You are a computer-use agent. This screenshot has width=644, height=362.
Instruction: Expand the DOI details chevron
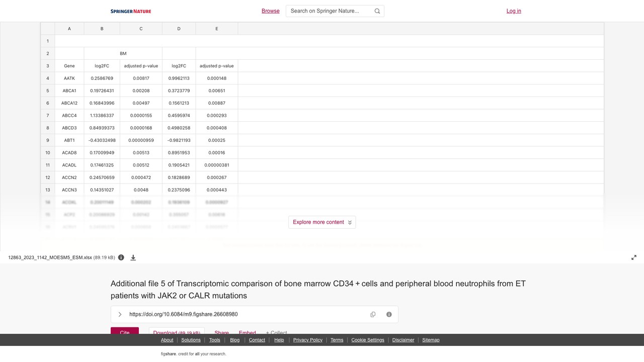(120, 314)
